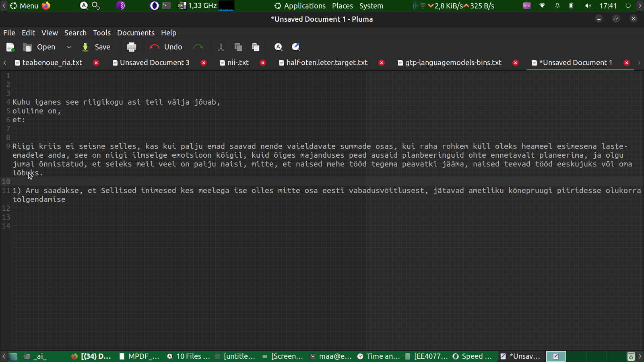Open the Search menu

75,33
